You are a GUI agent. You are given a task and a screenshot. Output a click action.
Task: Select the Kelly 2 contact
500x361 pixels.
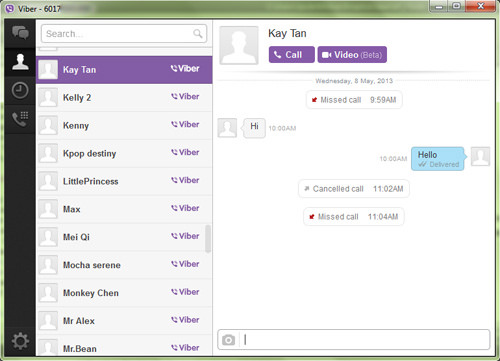click(124, 98)
